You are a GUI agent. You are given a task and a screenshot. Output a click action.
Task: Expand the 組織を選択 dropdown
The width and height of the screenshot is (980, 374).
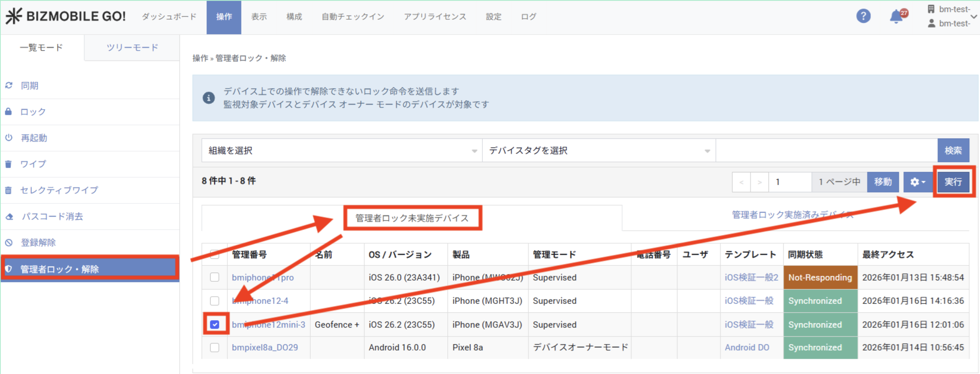click(342, 150)
